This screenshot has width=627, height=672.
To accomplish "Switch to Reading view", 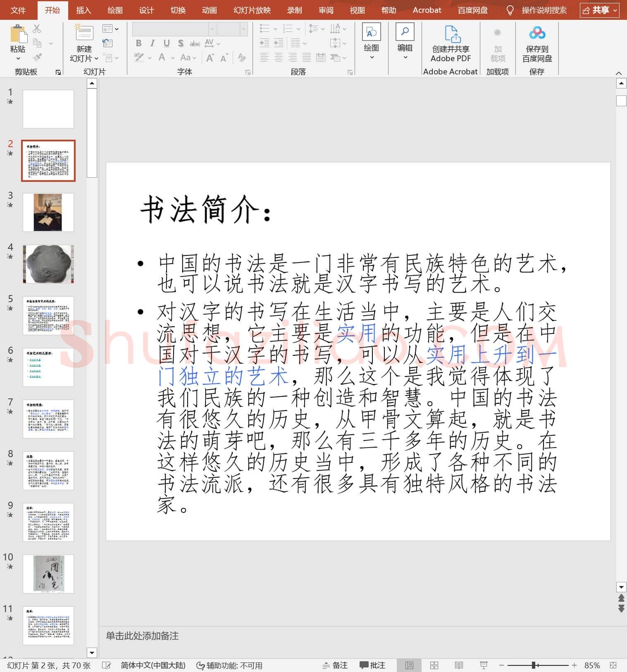I will tap(459, 665).
